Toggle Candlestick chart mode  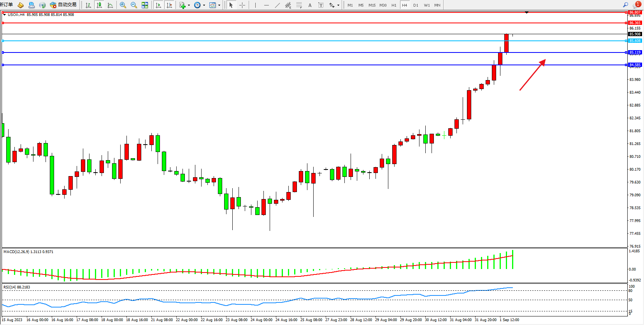click(99, 5)
